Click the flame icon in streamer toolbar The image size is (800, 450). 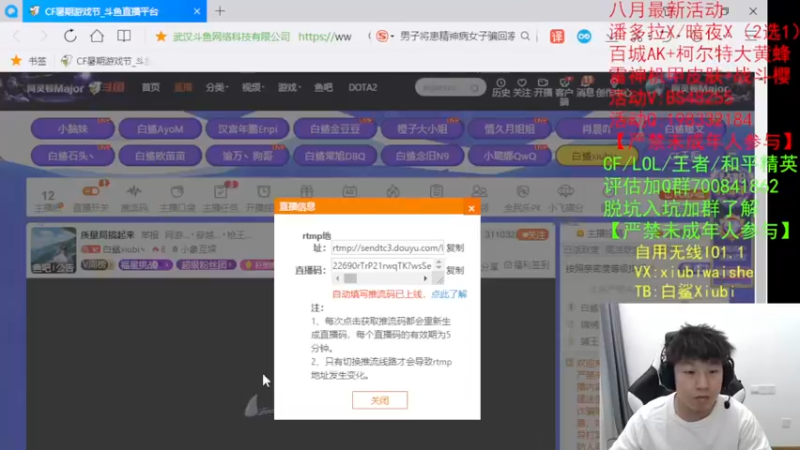click(393, 191)
